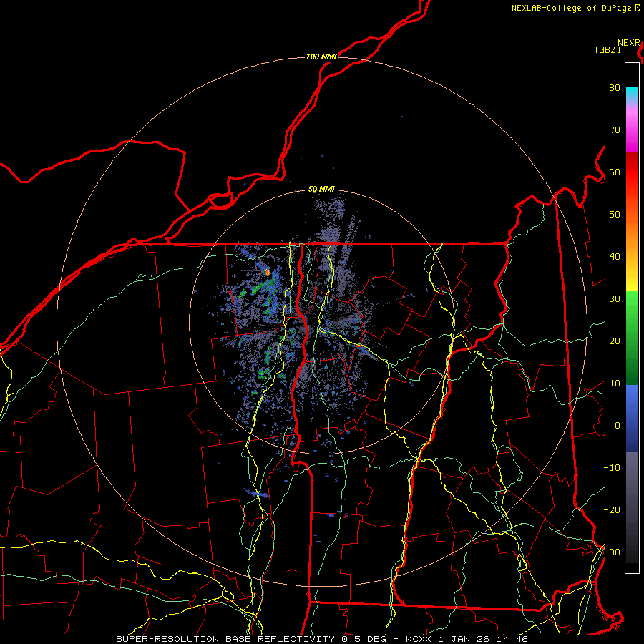Click the 30 value on dBZ scale
The width and height of the screenshot is (644, 644).
pyautogui.click(x=615, y=299)
